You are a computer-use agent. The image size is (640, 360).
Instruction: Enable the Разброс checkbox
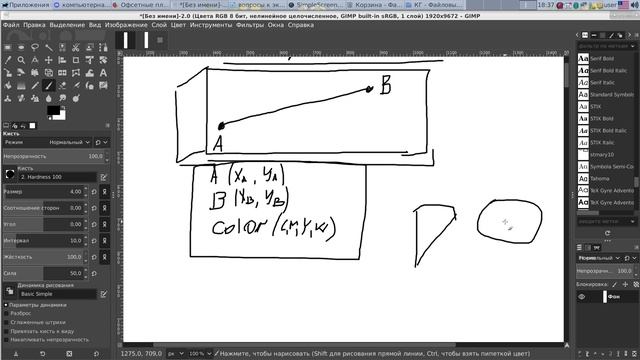pyautogui.click(x=6, y=313)
